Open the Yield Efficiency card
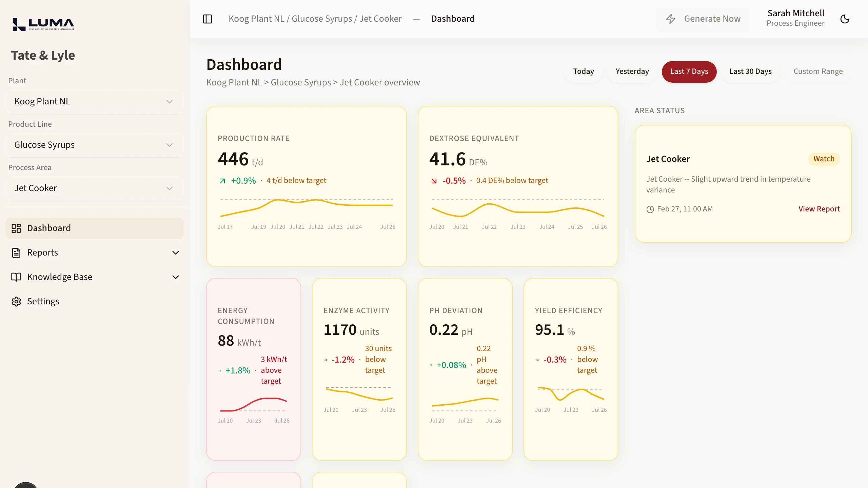Image resolution: width=868 pixels, height=488 pixels. 571,369
